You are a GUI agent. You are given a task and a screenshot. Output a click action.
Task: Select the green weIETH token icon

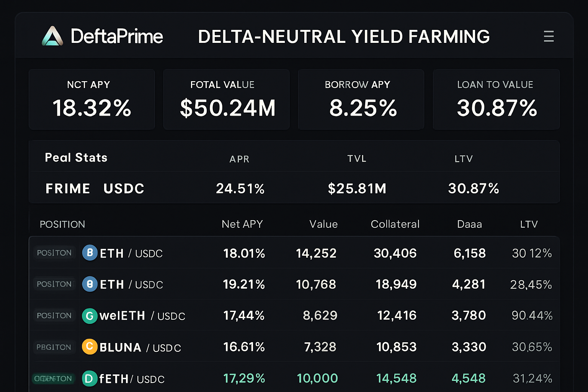tap(89, 316)
